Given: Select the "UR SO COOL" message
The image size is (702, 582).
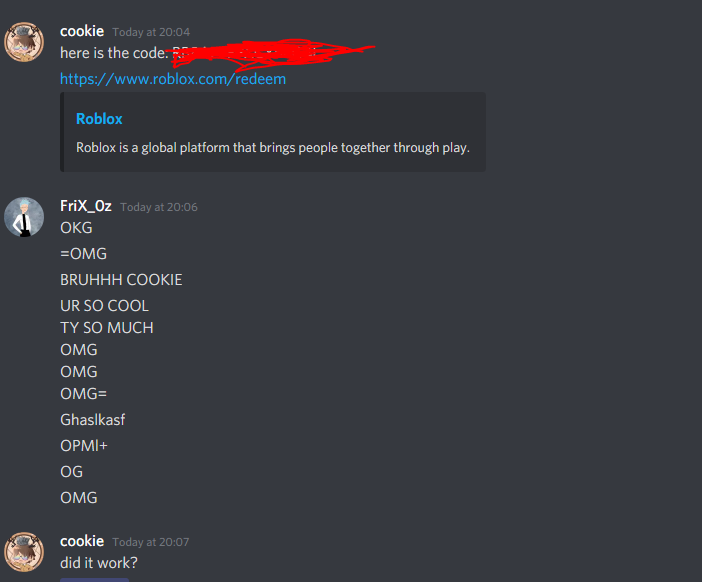Looking at the screenshot, I should pos(104,306).
